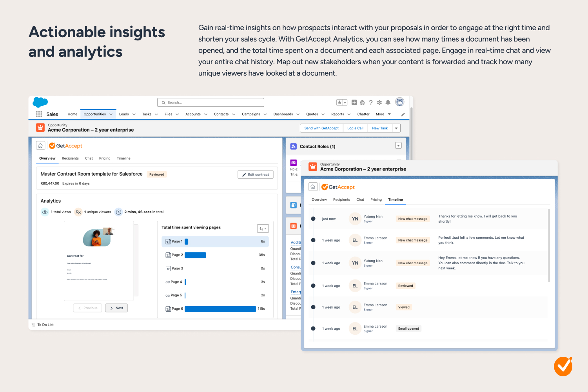Open the More navigation dropdown
588x392 pixels.
point(383,114)
